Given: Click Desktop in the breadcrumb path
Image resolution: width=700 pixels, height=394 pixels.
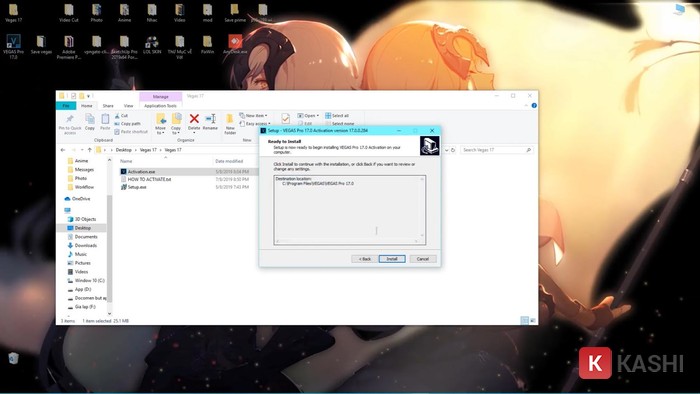Looking at the screenshot, I should point(124,150).
